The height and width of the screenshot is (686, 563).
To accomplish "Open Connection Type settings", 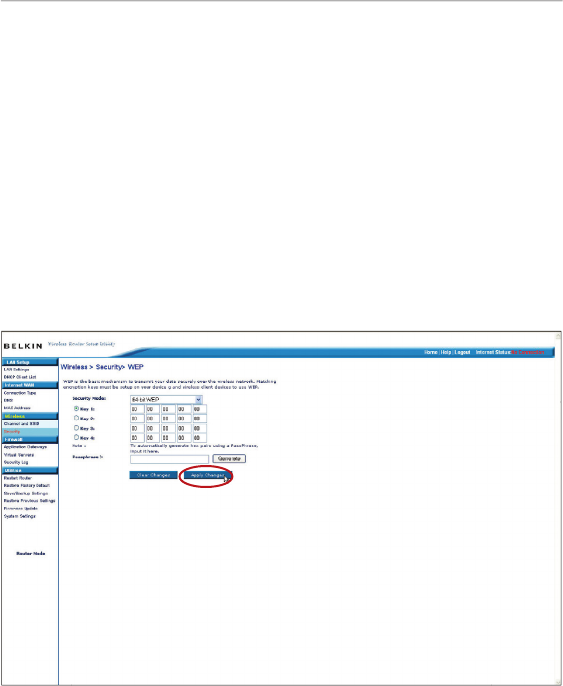I will coord(20,393).
